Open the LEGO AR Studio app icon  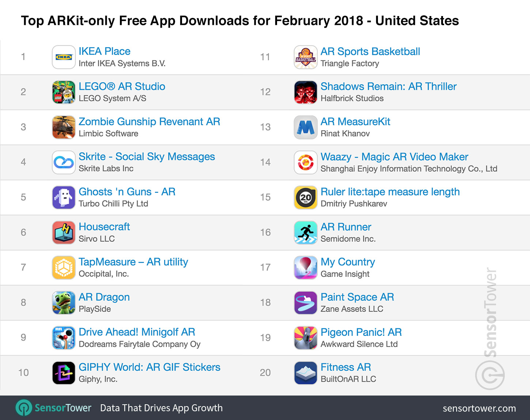click(x=64, y=92)
